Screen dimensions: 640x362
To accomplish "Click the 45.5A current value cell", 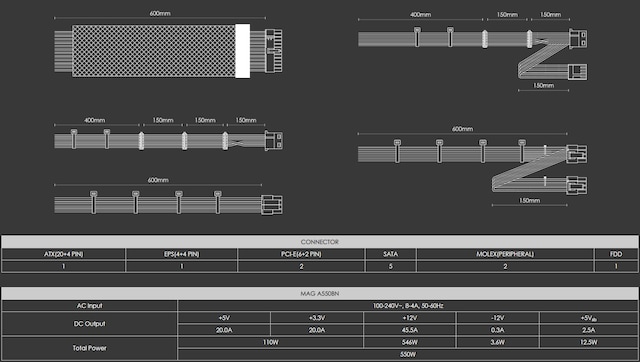I will coord(409,330).
